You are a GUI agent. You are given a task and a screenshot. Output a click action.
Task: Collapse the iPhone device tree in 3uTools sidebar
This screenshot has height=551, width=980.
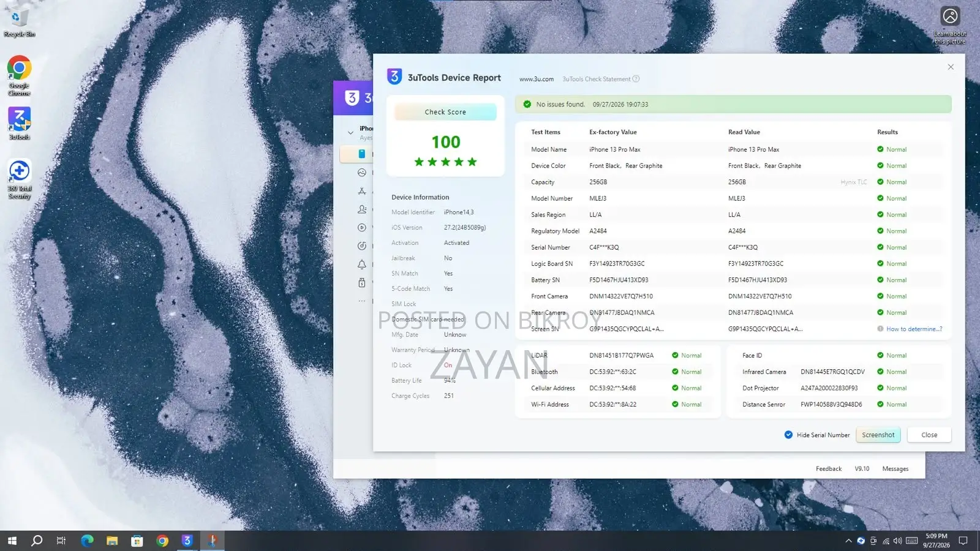[x=350, y=132]
